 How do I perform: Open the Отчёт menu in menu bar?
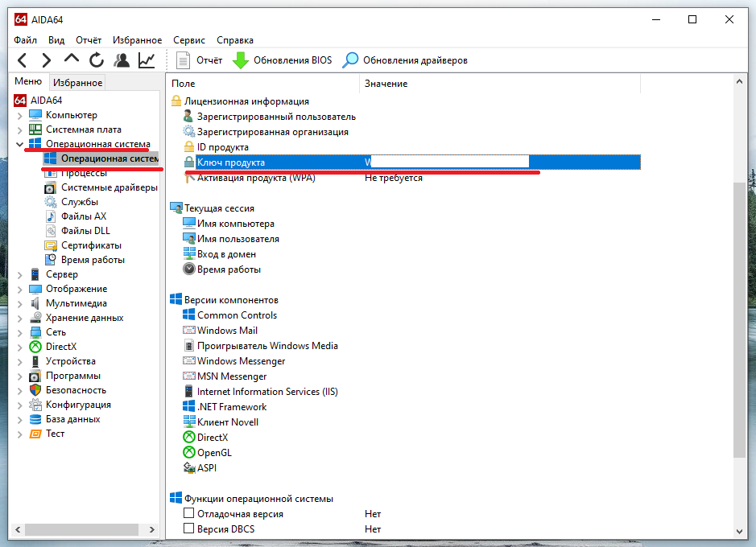pyautogui.click(x=89, y=40)
